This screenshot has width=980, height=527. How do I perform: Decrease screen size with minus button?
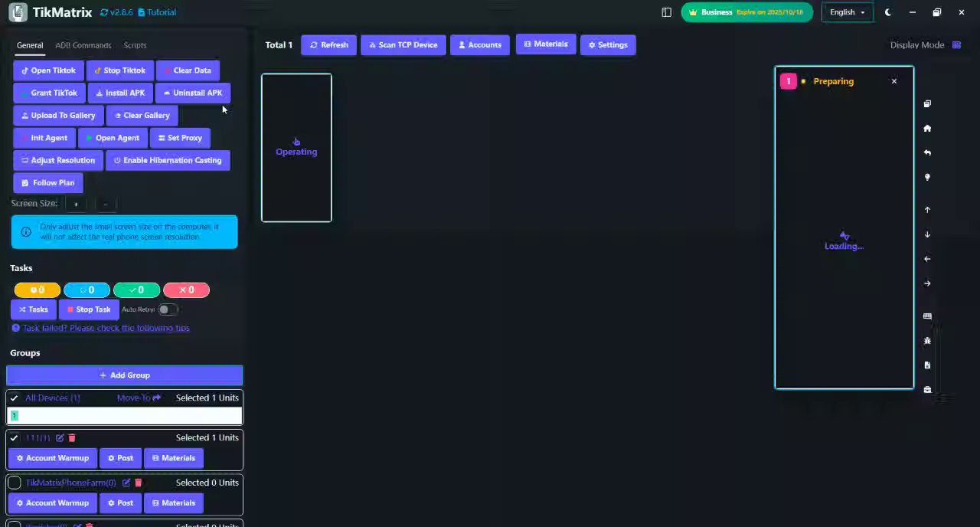[105, 204]
